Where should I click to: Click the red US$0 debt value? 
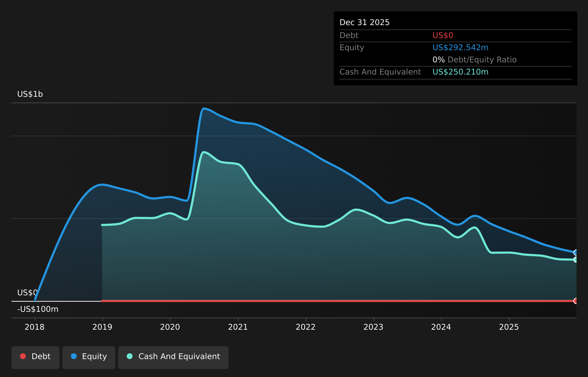443,35
